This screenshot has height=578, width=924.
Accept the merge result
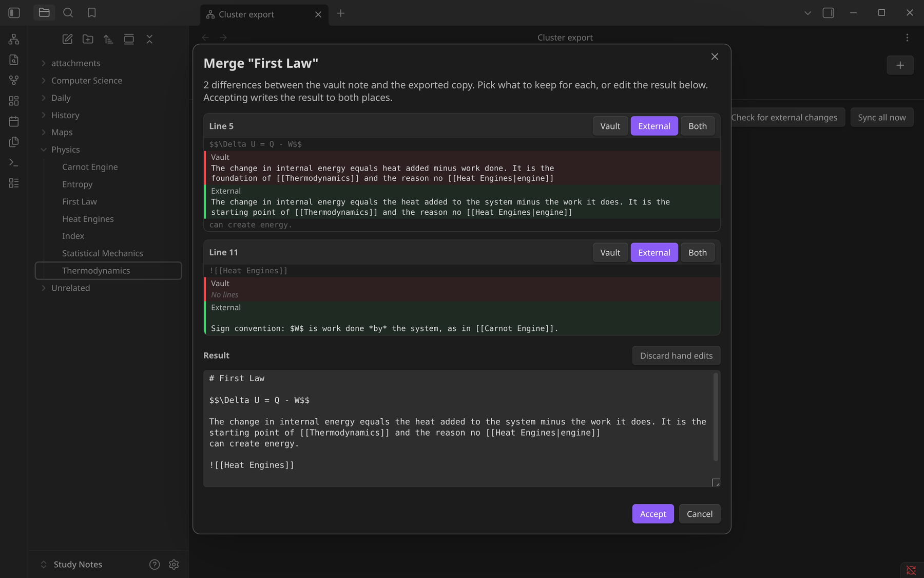[653, 514]
